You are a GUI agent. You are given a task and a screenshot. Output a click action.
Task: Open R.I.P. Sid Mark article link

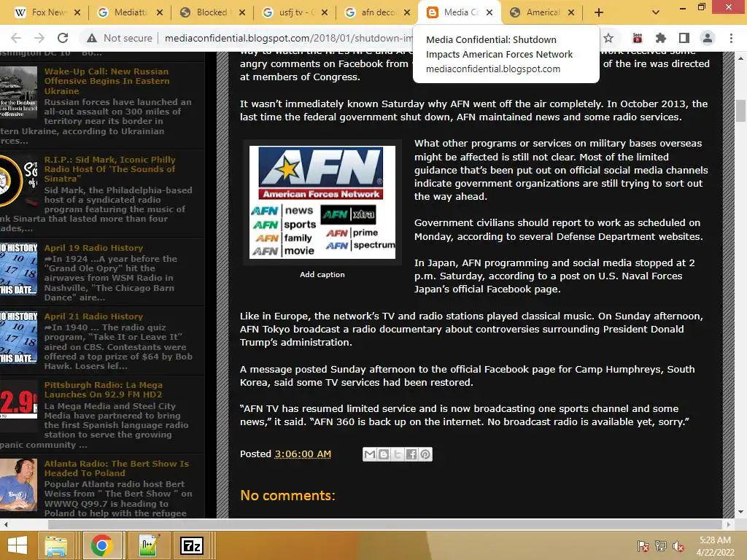[110, 169]
